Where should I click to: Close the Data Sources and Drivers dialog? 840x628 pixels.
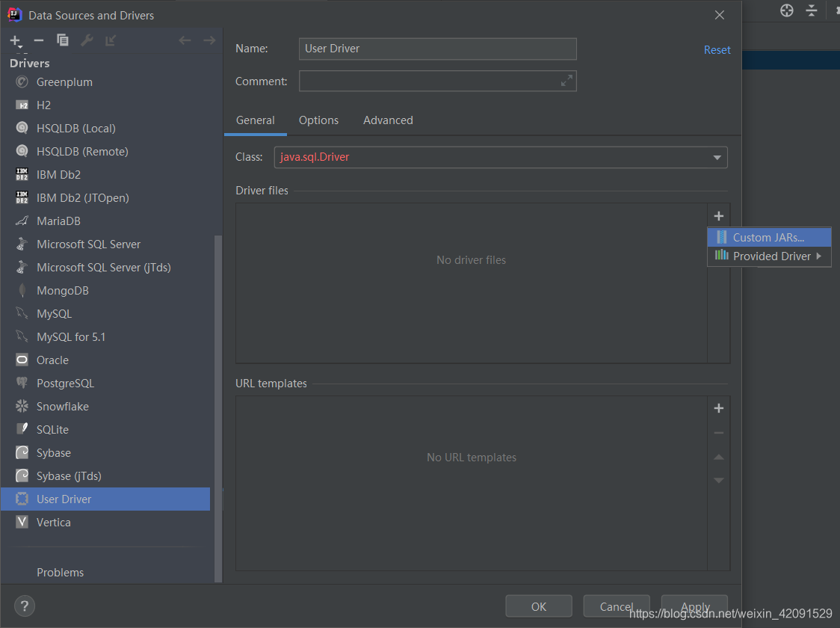[x=720, y=15]
